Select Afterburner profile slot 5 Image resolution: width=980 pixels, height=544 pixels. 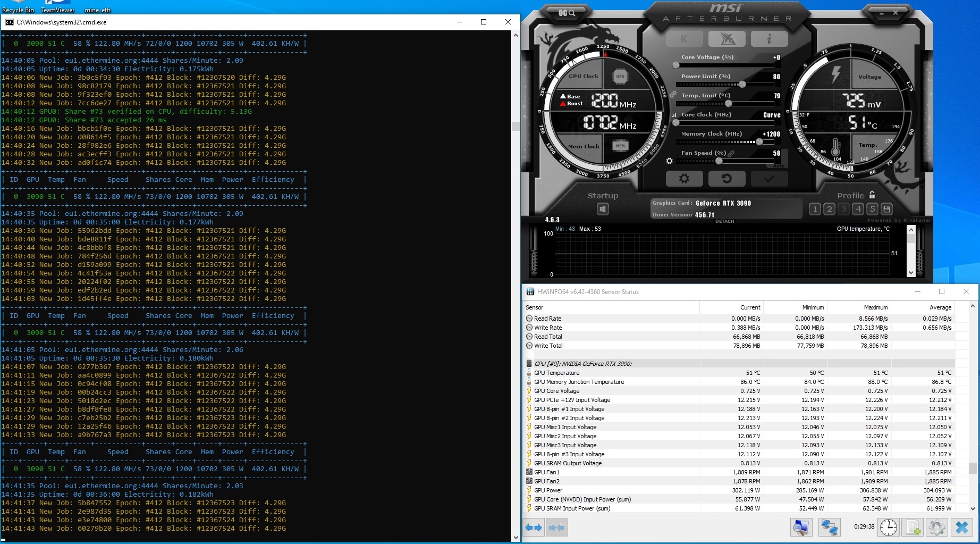click(872, 209)
